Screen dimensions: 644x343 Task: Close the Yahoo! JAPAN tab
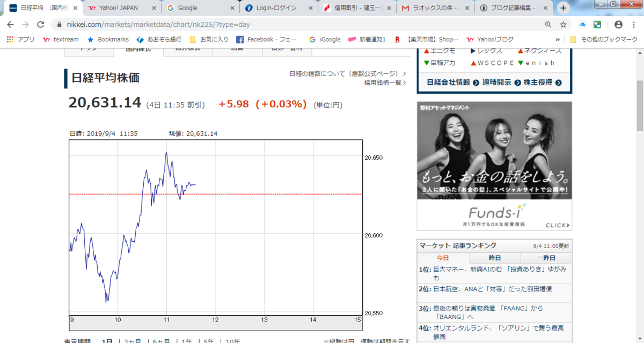pyautogui.click(x=153, y=8)
